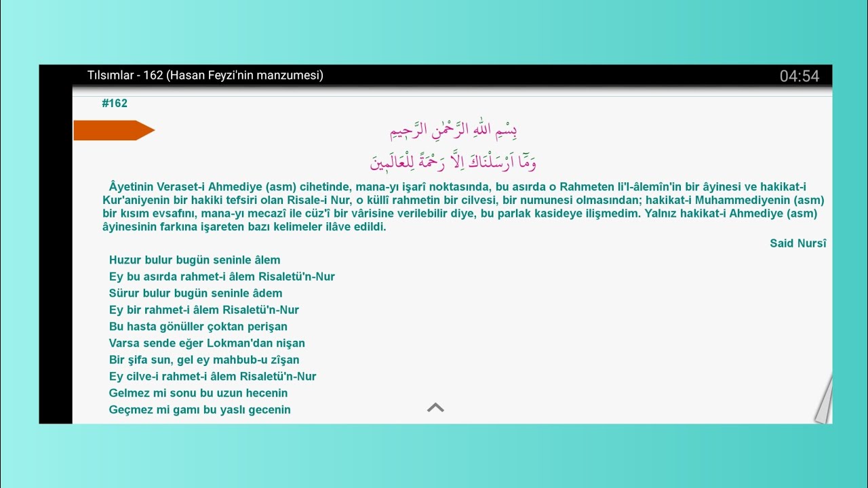Select line 'Ey bu asırda rahmet-i âlem Risaletü'n-Nur'

coord(222,277)
